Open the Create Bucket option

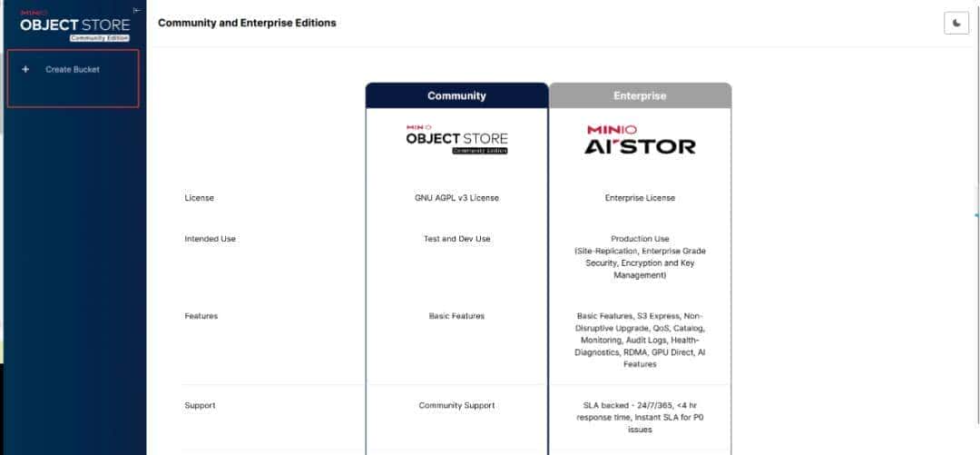coord(73,69)
